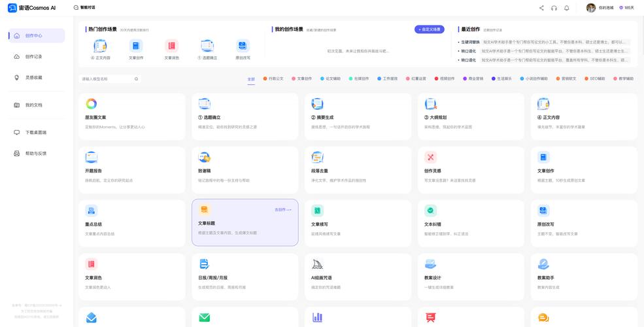644x327 pixels.
Task: Filter by 社媒创作 category
Action: coord(359,78)
